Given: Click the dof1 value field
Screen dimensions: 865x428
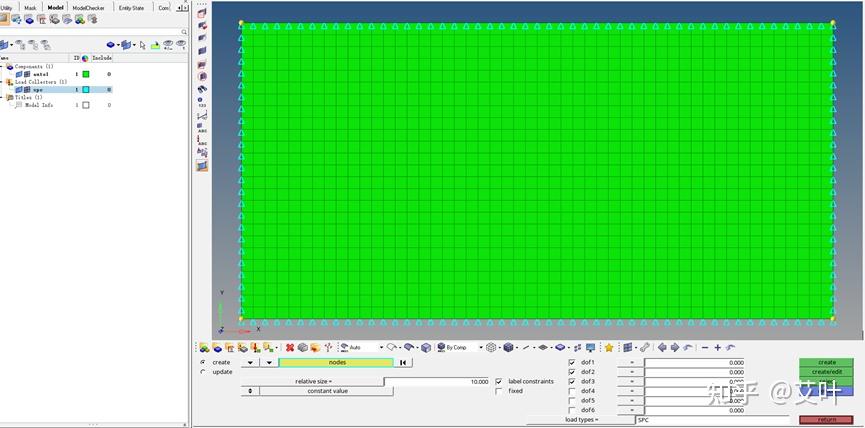Looking at the screenshot, I should pos(695,362).
